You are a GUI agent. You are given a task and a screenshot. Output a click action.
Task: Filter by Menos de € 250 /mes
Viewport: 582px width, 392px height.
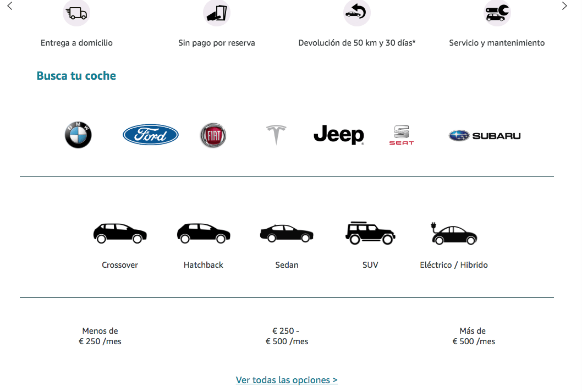click(x=100, y=336)
